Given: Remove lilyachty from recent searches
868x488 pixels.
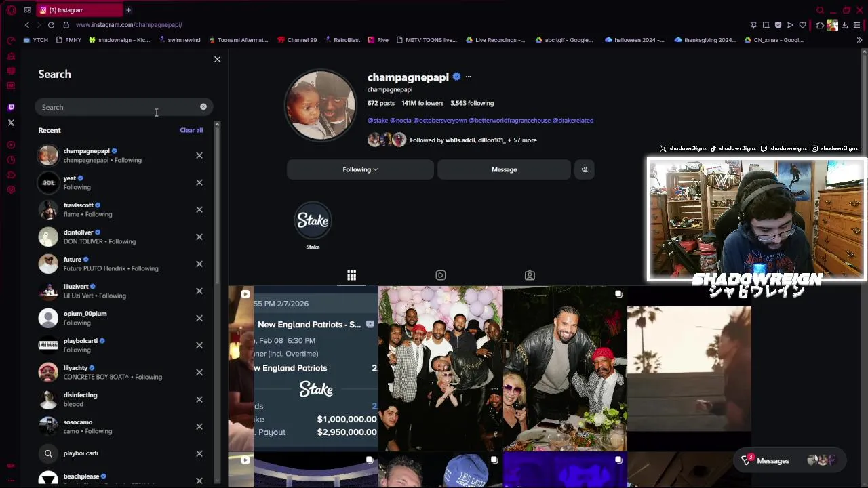Looking at the screenshot, I should (199, 372).
